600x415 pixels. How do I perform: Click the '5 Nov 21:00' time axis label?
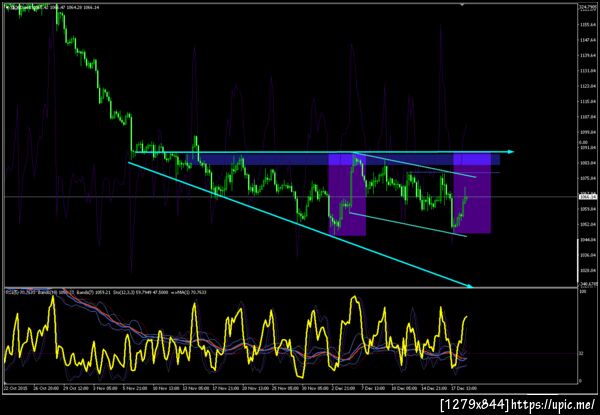point(137,388)
